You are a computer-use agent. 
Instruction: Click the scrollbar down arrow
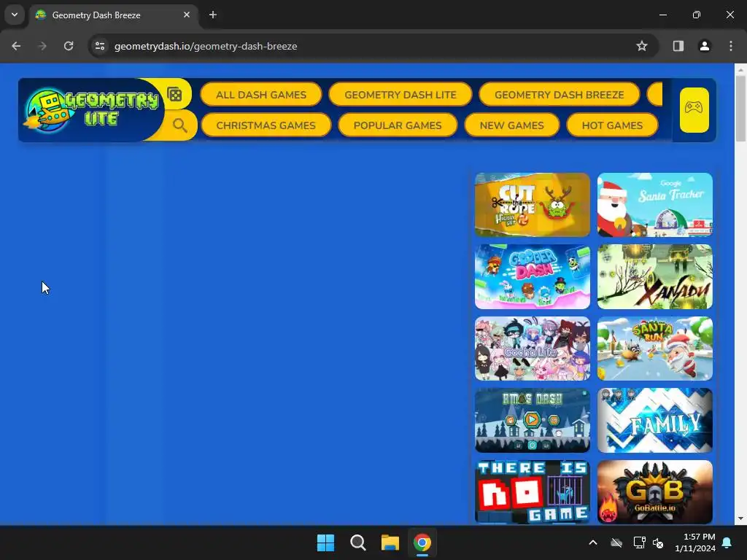click(740, 518)
